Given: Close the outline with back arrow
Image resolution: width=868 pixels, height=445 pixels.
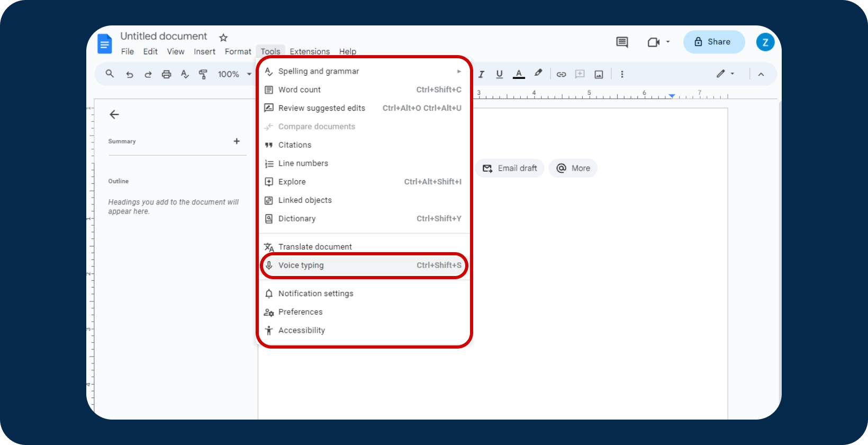Looking at the screenshot, I should tap(114, 114).
